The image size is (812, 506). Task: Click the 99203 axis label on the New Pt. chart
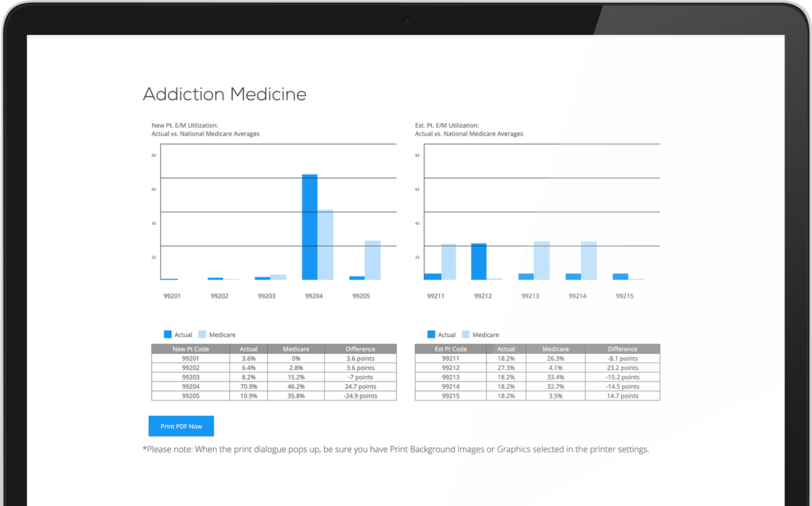267,296
